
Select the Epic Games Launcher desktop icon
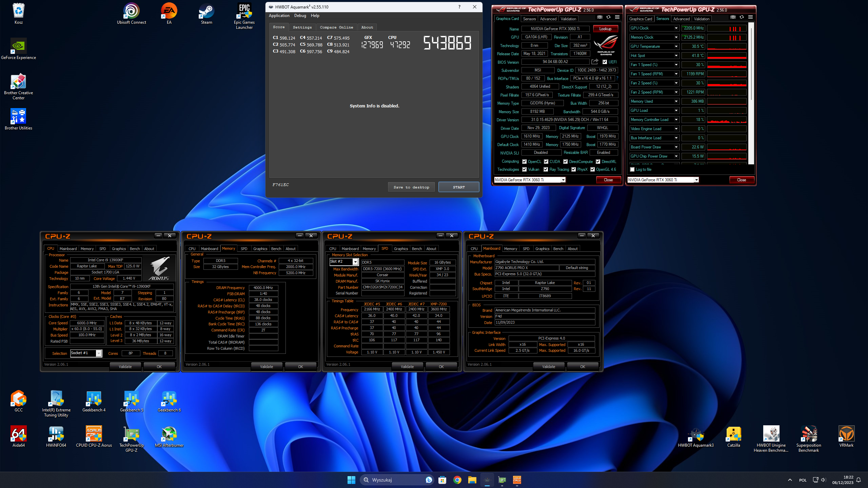tap(244, 16)
